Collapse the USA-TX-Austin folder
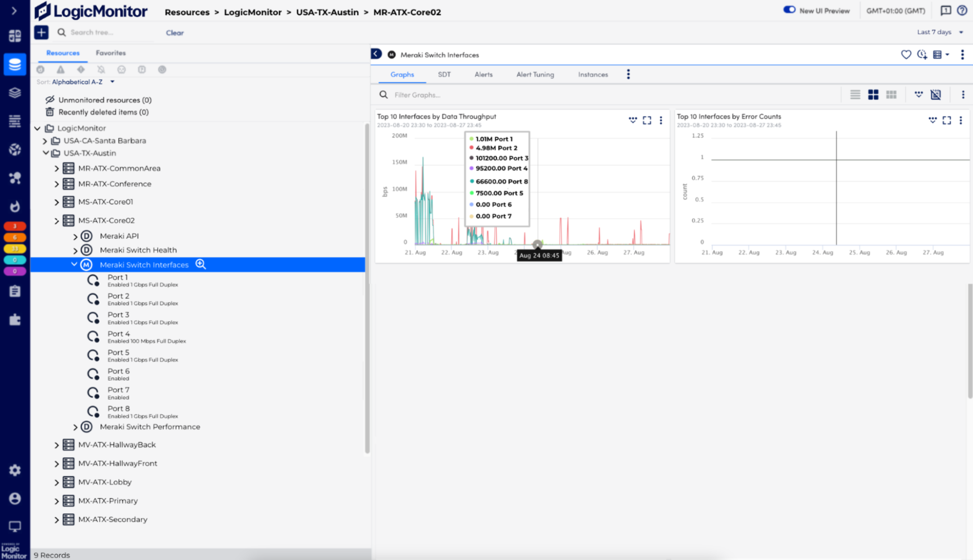This screenshot has height=560, width=973. click(45, 153)
